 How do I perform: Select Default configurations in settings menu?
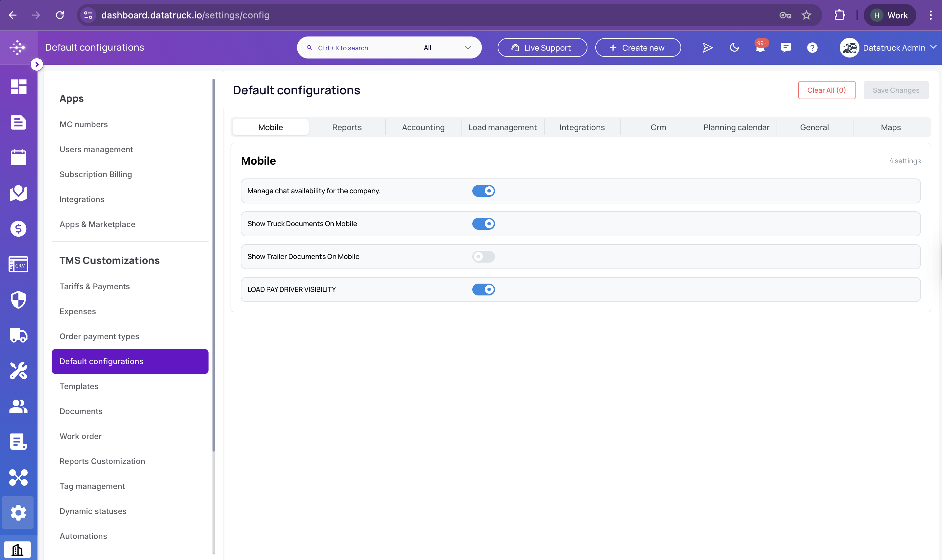[x=130, y=362]
